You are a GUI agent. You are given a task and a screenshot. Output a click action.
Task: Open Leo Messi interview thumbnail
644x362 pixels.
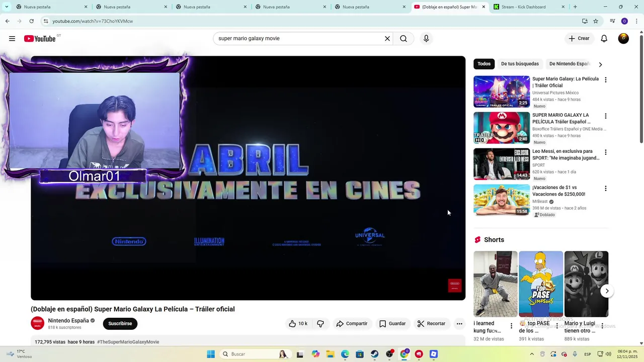tap(502, 164)
